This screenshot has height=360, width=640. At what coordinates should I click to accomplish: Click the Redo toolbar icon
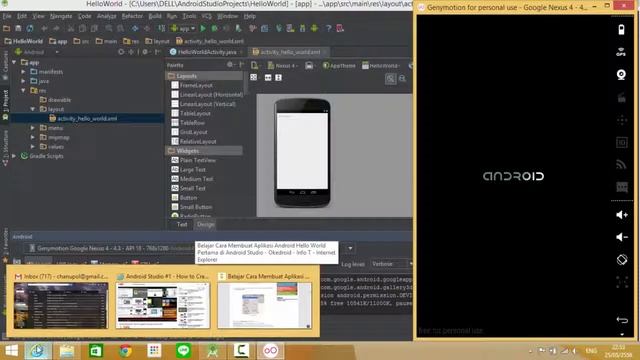[56, 29]
